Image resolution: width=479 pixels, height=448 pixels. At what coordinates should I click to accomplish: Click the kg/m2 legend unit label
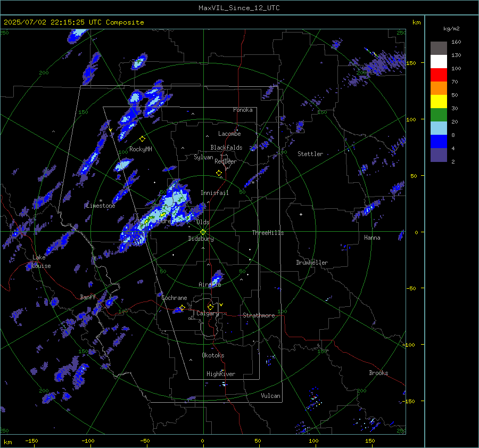click(x=451, y=28)
